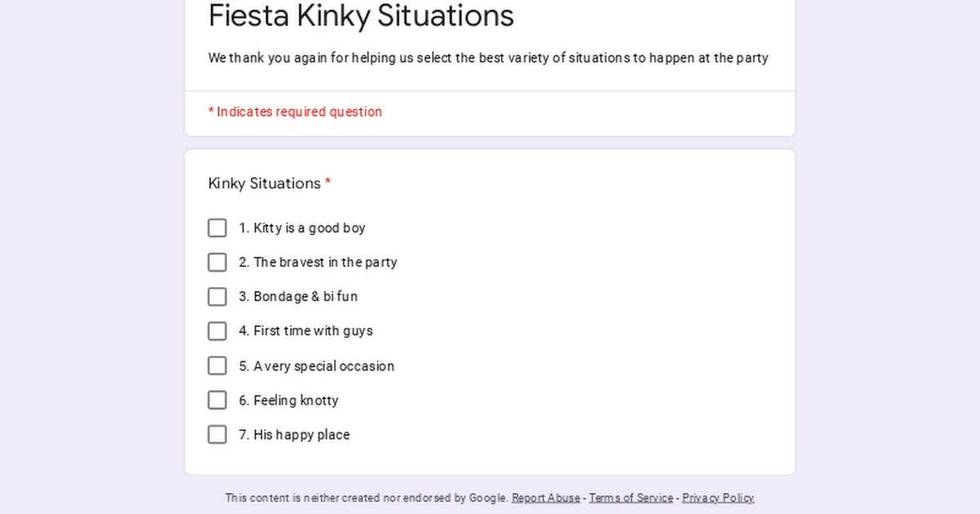
Task: Check the Feeling knotty checkbox square
Action: point(217,400)
